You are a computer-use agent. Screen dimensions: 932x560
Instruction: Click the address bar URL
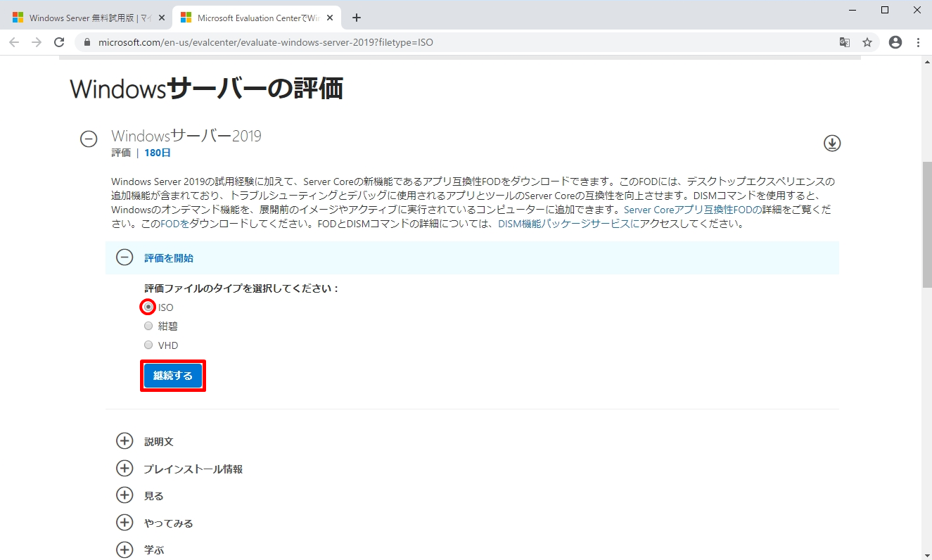pyautogui.click(x=266, y=42)
